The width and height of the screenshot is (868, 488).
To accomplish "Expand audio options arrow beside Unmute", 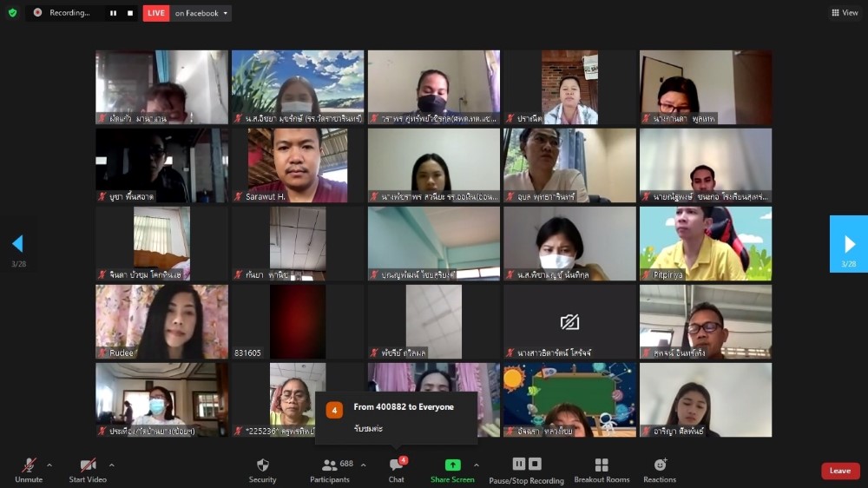I will 49,465.
